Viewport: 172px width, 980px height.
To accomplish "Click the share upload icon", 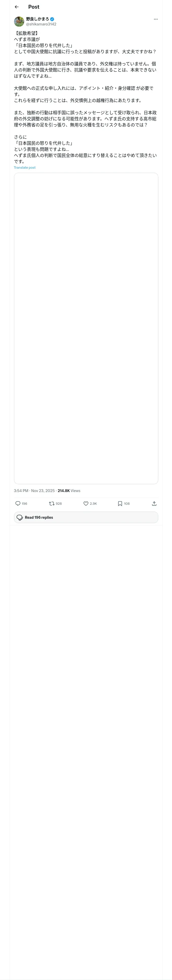I will (154, 503).
